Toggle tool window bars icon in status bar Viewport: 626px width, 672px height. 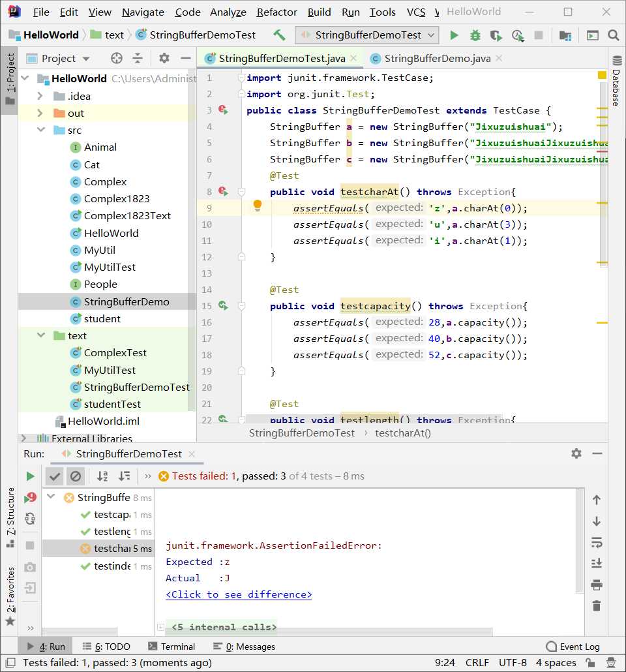click(10, 663)
